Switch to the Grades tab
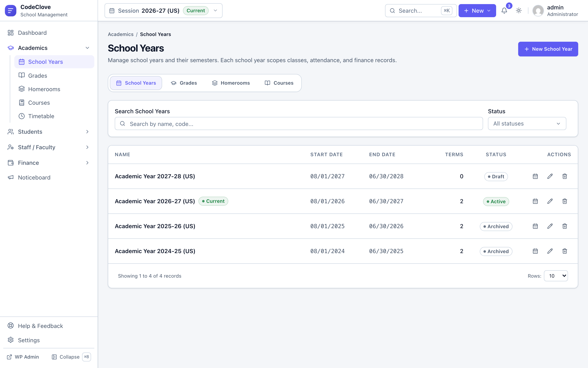Viewport: 588px width, 368px height. 184,83
